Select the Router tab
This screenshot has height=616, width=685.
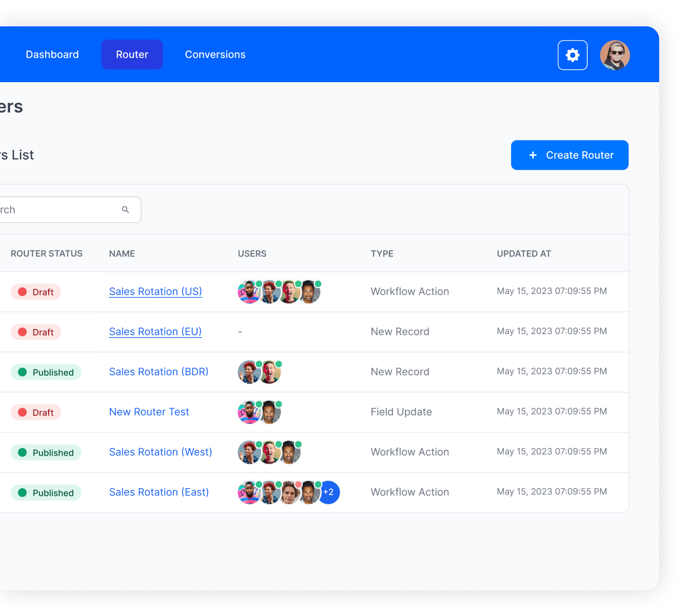click(132, 55)
